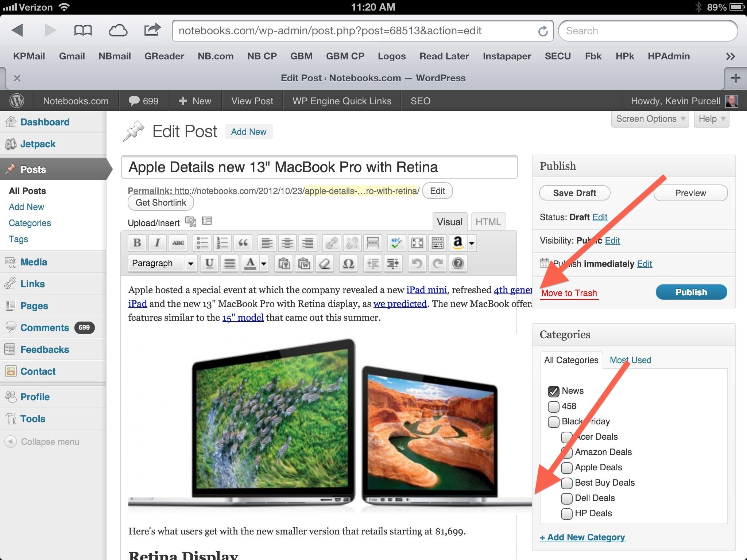Insert a custom character (Omega)
This screenshot has height=560, width=747.
pyautogui.click(x=349, y=263)
